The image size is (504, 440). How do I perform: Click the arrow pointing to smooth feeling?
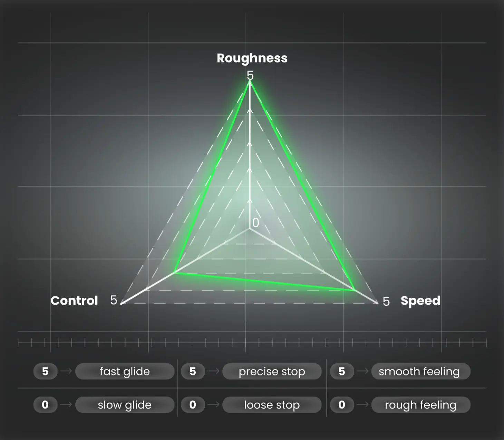(x=362, y=371)
